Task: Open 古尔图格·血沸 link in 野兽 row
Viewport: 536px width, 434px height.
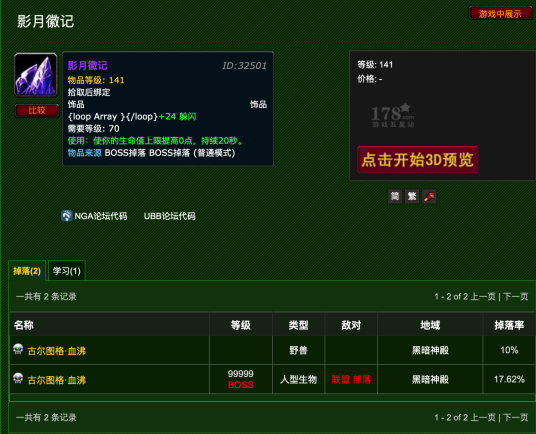Action: tap(56, 351)
